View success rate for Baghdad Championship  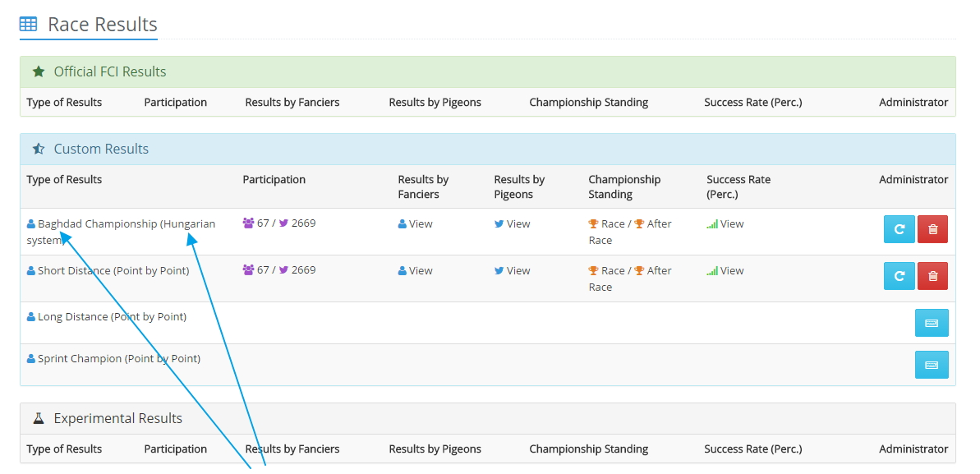(731, 223)
